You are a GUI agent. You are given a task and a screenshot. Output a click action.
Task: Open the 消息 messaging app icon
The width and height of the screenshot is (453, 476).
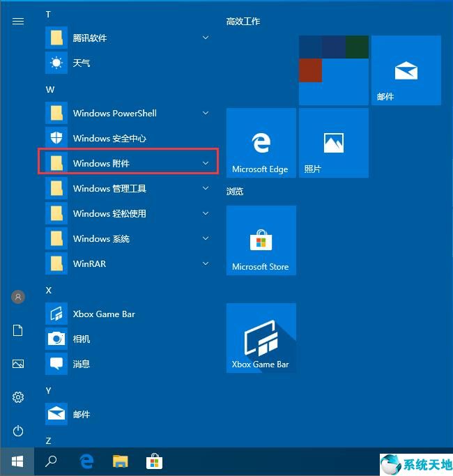(x=56, y=364)
